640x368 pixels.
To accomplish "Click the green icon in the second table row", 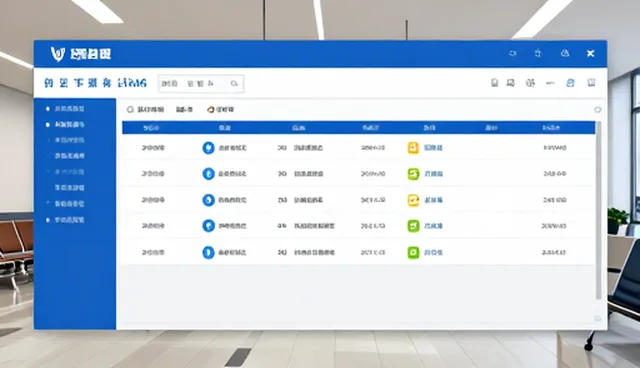I will (x=413, y=174).
